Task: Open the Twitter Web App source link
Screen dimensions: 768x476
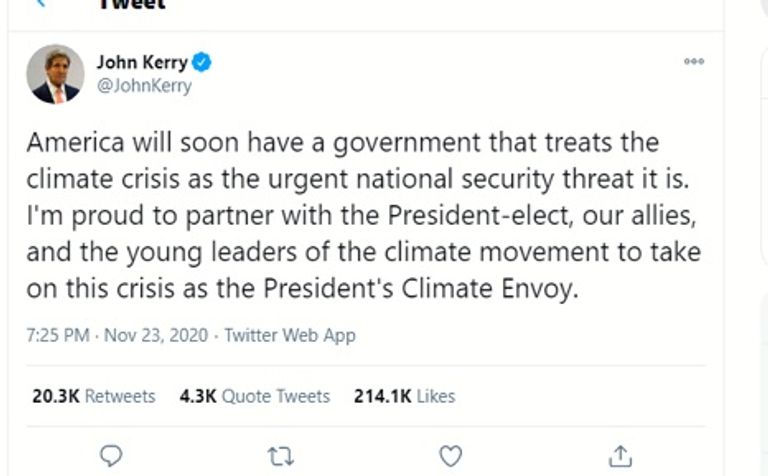Action: pyautogui.click(x=290, y=336)
